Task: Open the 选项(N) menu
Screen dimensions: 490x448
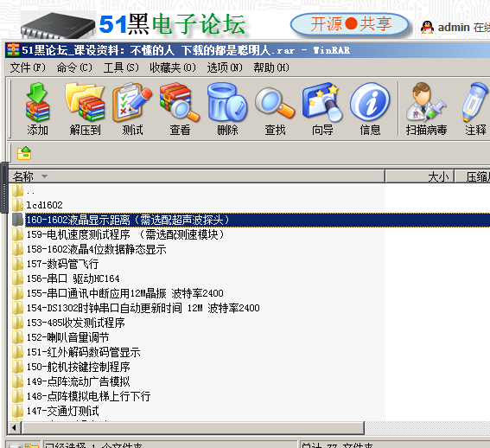Action: [225, 67]
